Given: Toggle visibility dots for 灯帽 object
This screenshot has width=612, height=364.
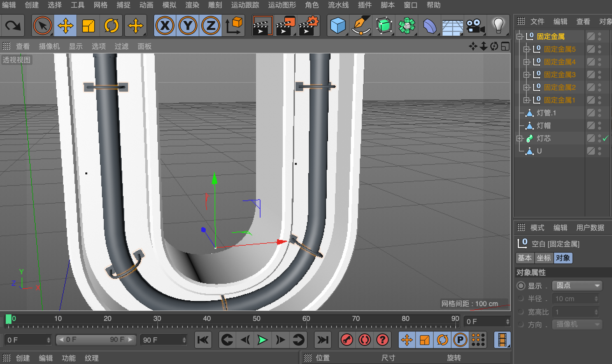Looking at the screenshot, I should (600, 126).
